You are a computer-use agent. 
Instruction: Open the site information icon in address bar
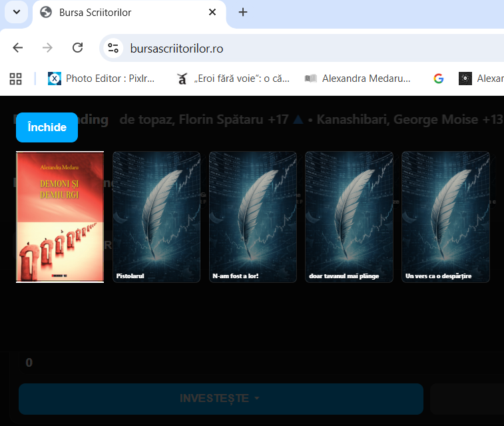[113, 48]
